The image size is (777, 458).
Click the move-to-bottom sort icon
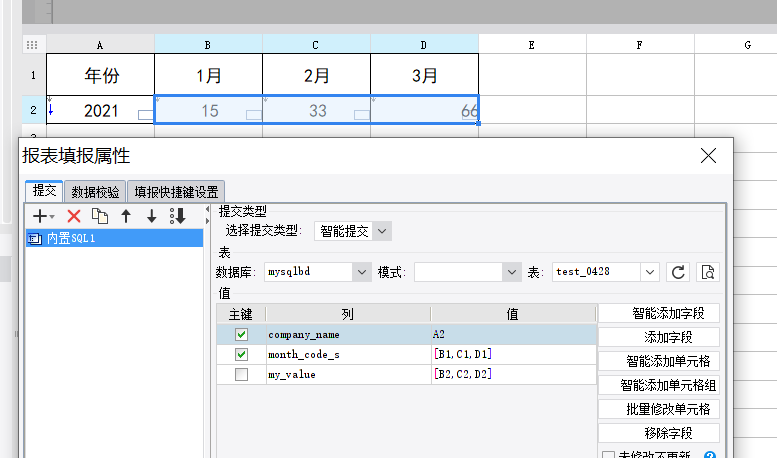(177, 216)
